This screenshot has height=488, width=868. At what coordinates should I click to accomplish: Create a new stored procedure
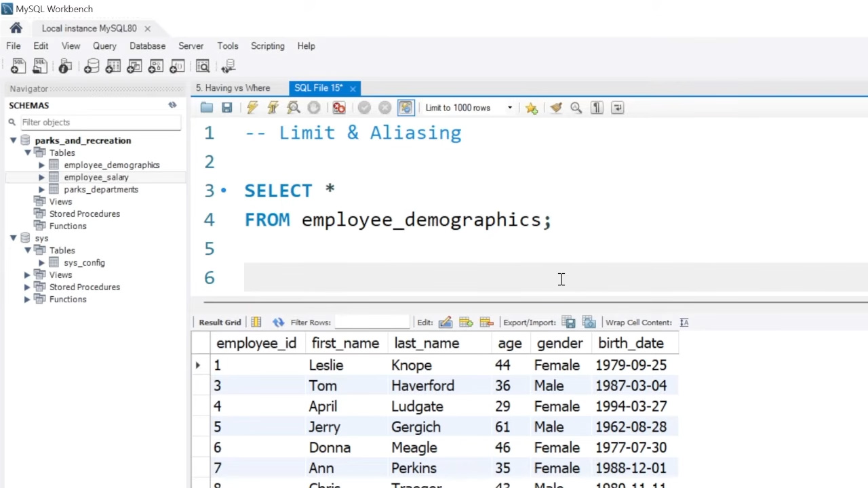tap(156, 66)
